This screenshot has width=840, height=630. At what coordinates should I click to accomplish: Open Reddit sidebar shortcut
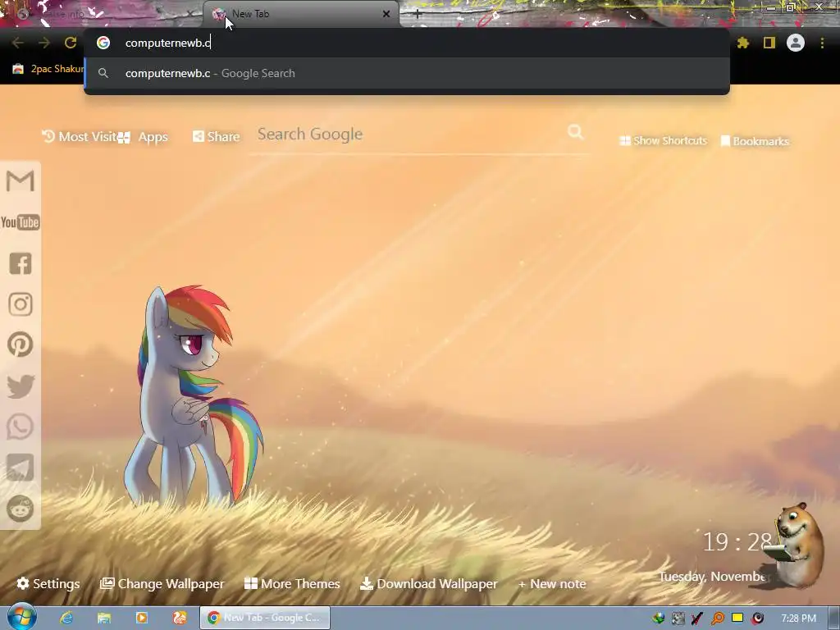[21, 508]
